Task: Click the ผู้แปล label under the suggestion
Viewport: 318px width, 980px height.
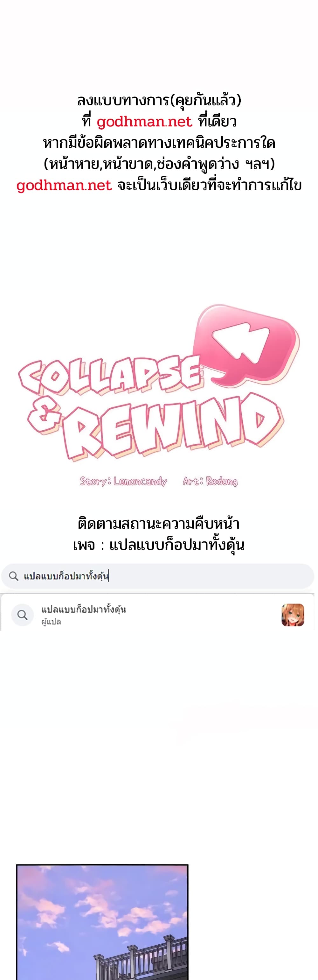Action: pos(51,622)
